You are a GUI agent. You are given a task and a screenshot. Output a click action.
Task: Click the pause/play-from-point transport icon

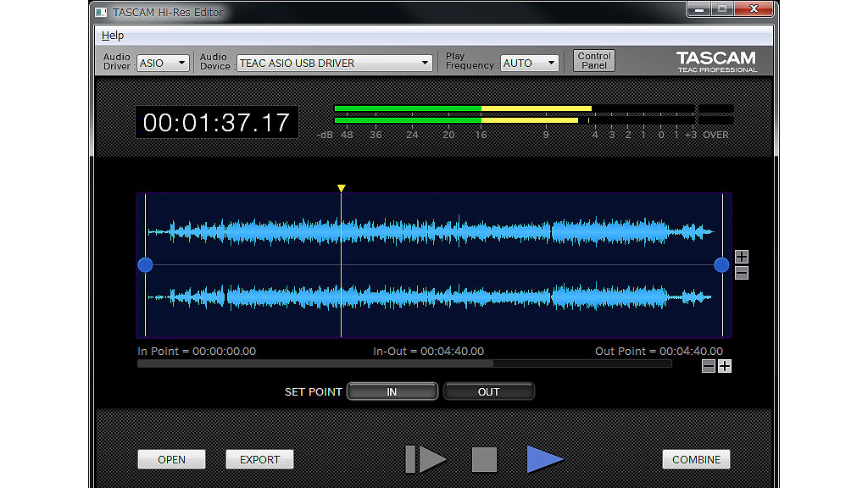point(426,459)
